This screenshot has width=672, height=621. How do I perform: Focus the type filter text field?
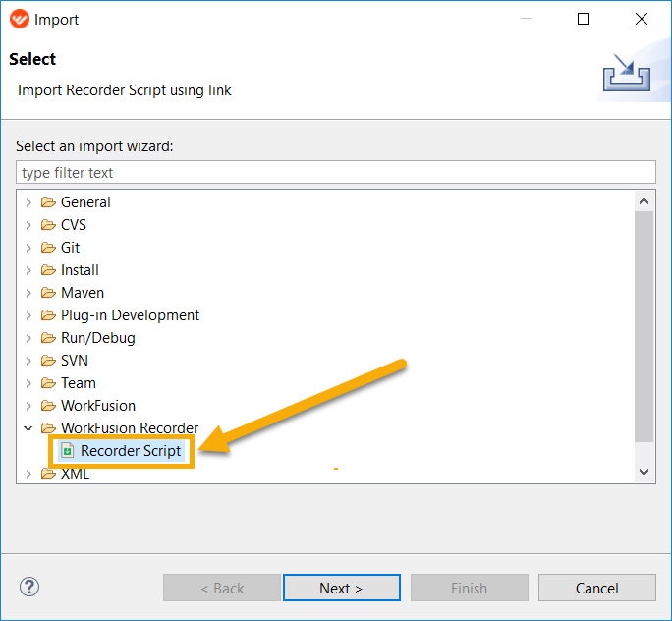(x=336, y=172)
